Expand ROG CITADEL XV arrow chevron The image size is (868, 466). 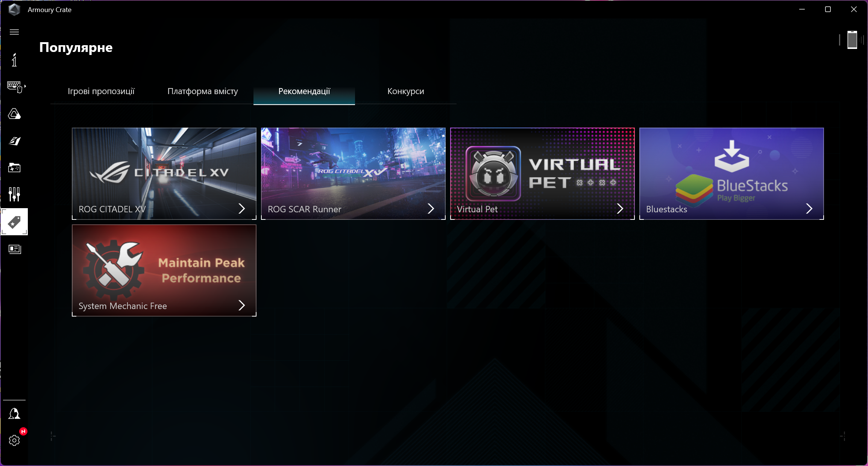[x=242, y=209]
